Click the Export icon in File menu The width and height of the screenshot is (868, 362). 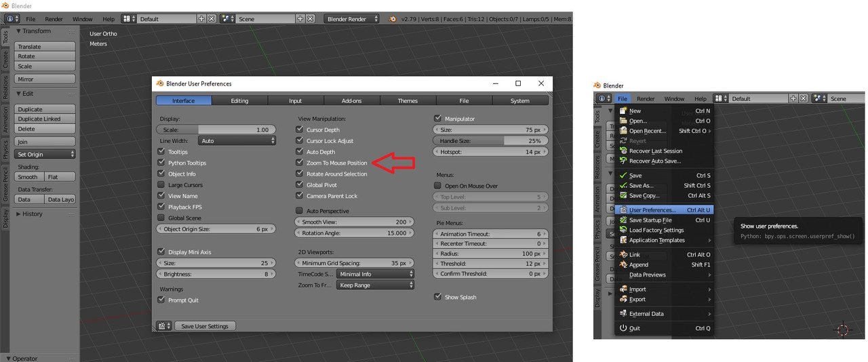coord(624,300)
